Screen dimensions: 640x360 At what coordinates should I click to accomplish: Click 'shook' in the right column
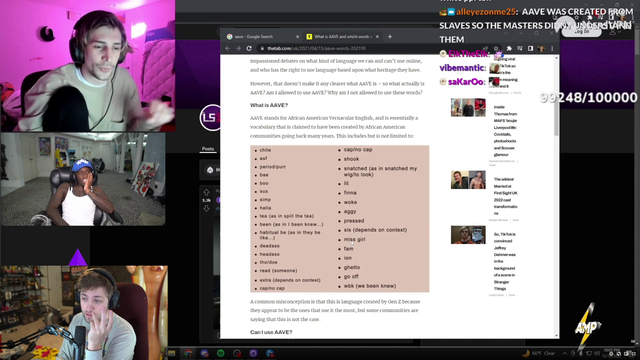(351, 159)
